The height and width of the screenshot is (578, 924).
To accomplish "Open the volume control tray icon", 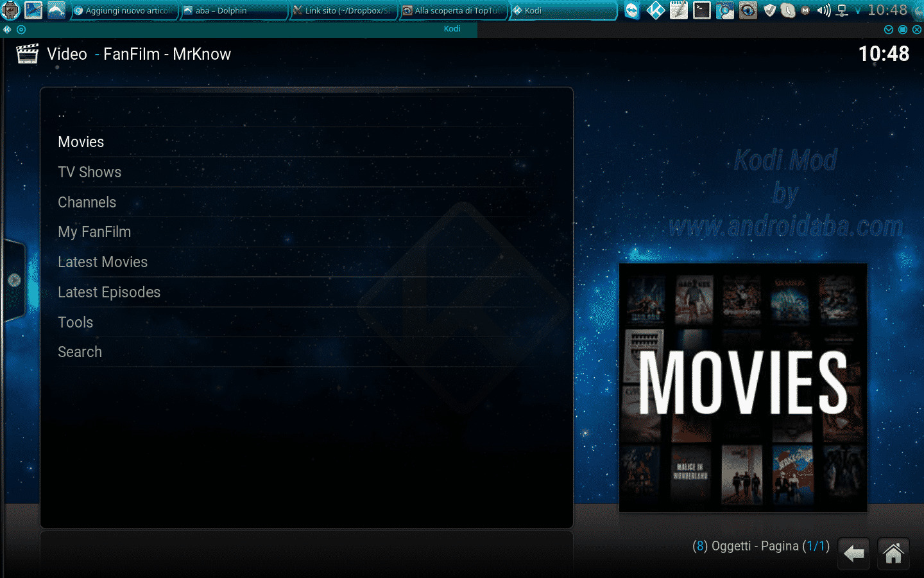I will [824, 10].
